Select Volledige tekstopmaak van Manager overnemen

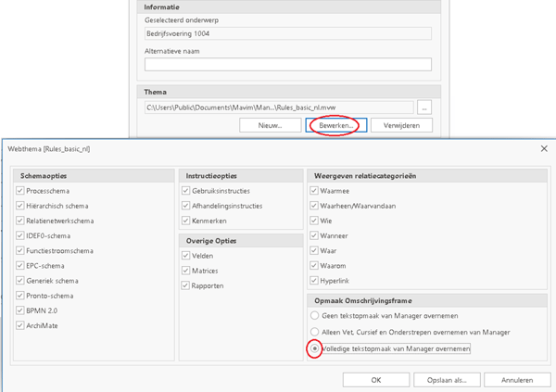point(316,348)
